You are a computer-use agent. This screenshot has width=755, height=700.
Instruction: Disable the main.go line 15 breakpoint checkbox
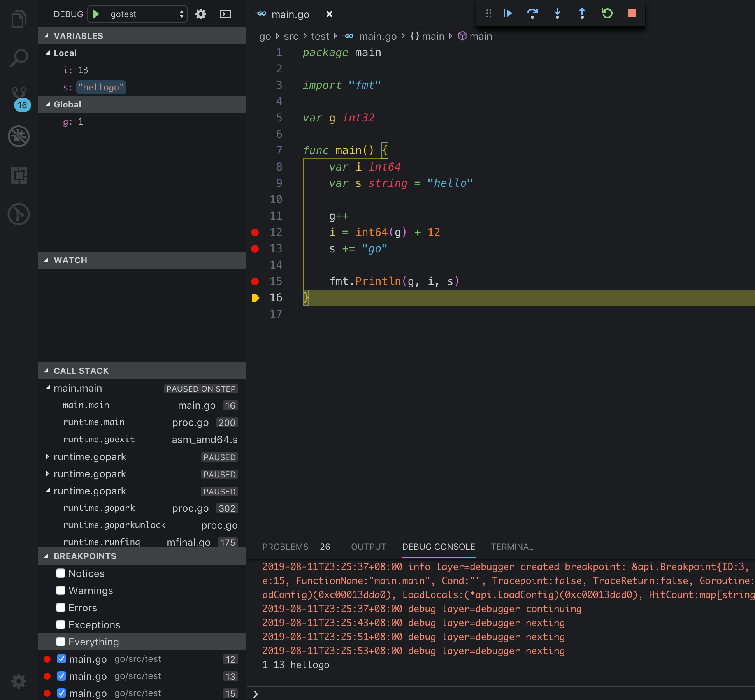tap(61, 693)
